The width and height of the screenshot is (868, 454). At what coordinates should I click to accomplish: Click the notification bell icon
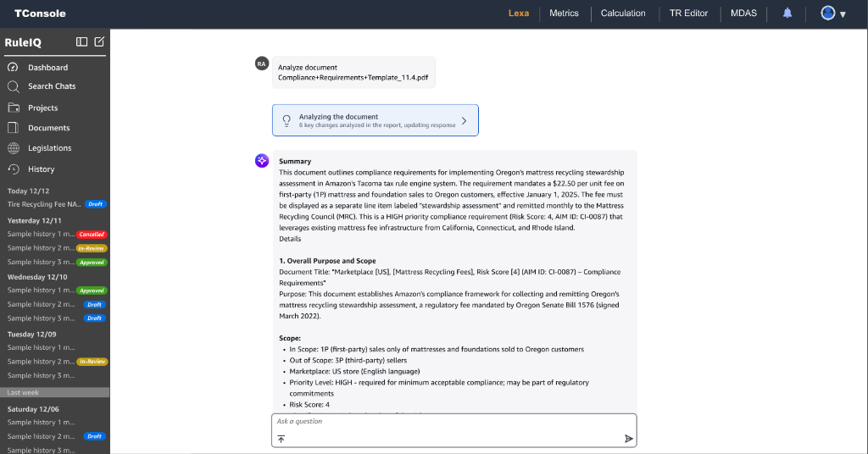(787, 14)
